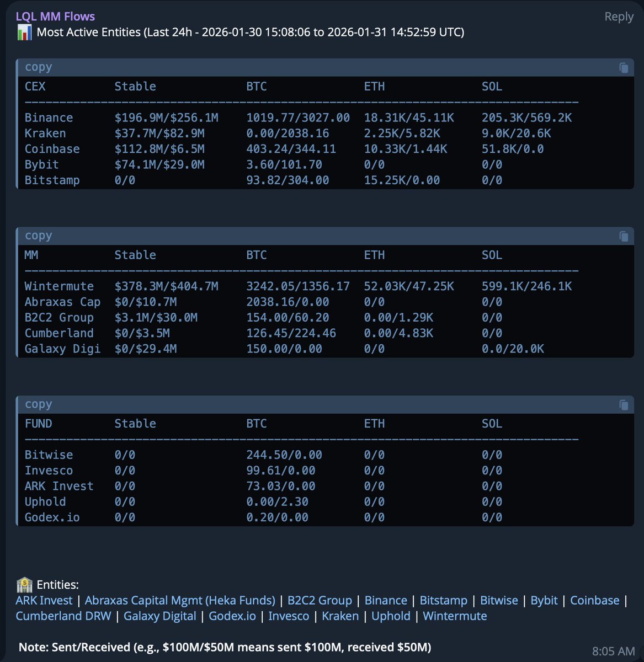Screen dimensions: 644x662
Task: Open the Uphold entity link
Action: coord(391,616)
